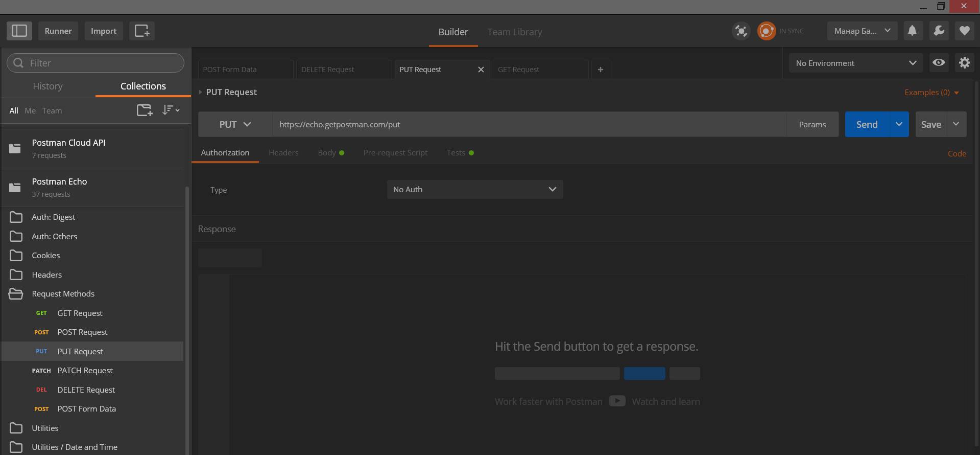Image resolution: width=980 pixels, height=455 pixels.
Task: Add a new request tab with the plus
Action: click(x=601, y=70)
